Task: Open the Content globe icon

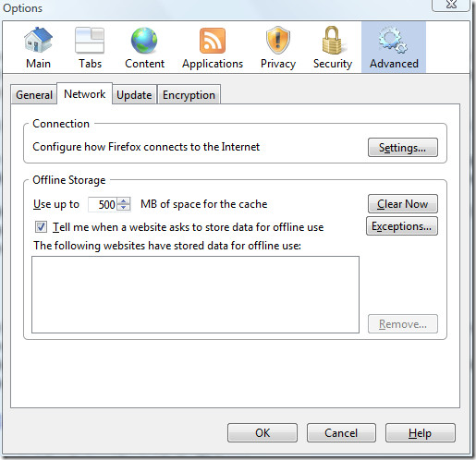Action: pyautogui.click(x=144, y=40)
